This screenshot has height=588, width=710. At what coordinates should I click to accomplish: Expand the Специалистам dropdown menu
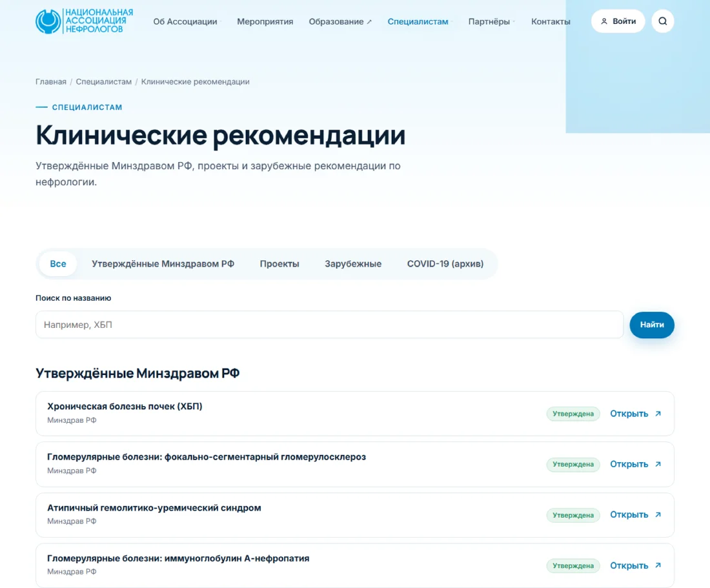coord(420,22)
